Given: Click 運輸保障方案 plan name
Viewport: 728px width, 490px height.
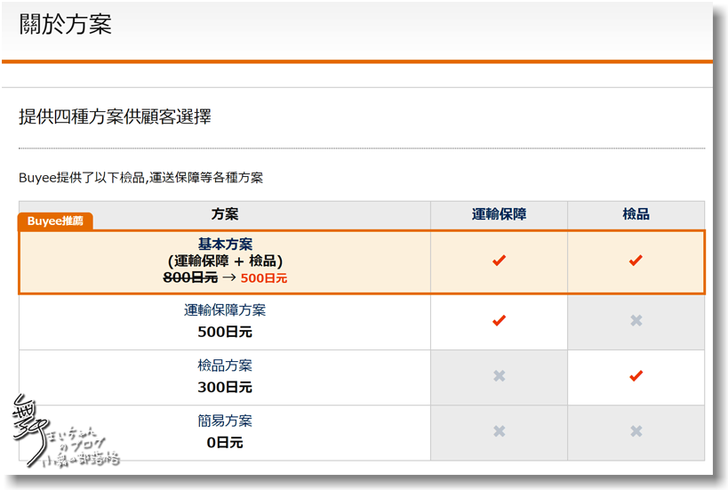Looking at the screenshot, I should 225,311.
